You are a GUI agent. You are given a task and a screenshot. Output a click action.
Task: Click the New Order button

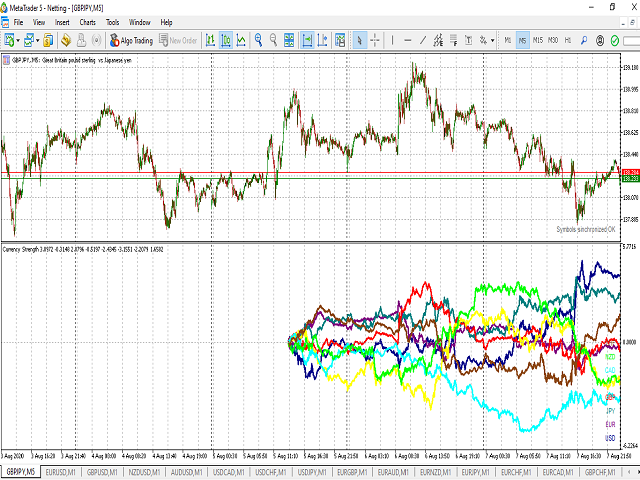[x=178, y=40]
